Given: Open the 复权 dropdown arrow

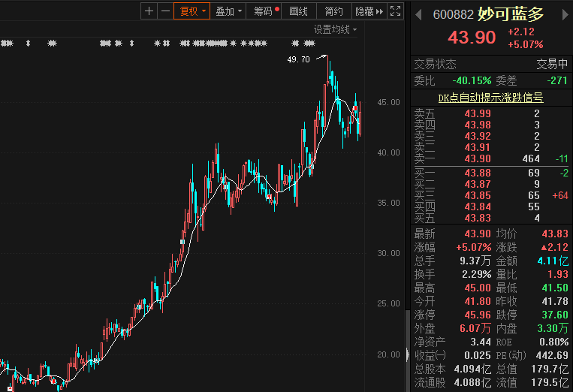Looking at the screenshot, I should pos(204,11).
